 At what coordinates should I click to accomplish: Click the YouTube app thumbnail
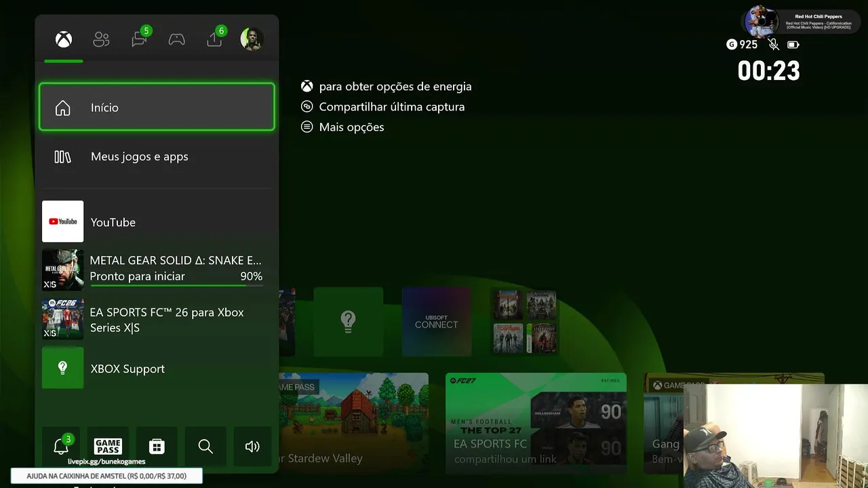coord(63,222)
